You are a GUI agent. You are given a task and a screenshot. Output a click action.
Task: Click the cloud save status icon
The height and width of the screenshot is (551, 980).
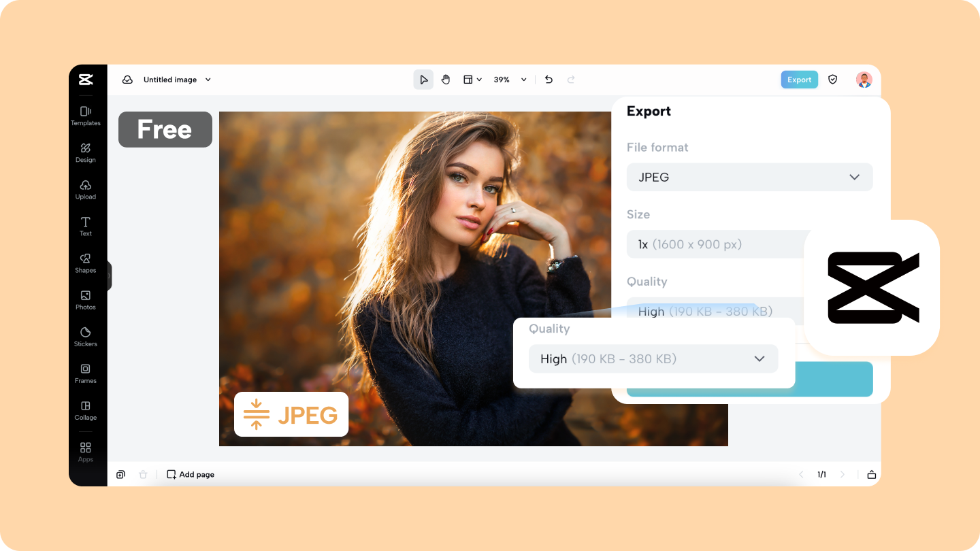(127, 80)
